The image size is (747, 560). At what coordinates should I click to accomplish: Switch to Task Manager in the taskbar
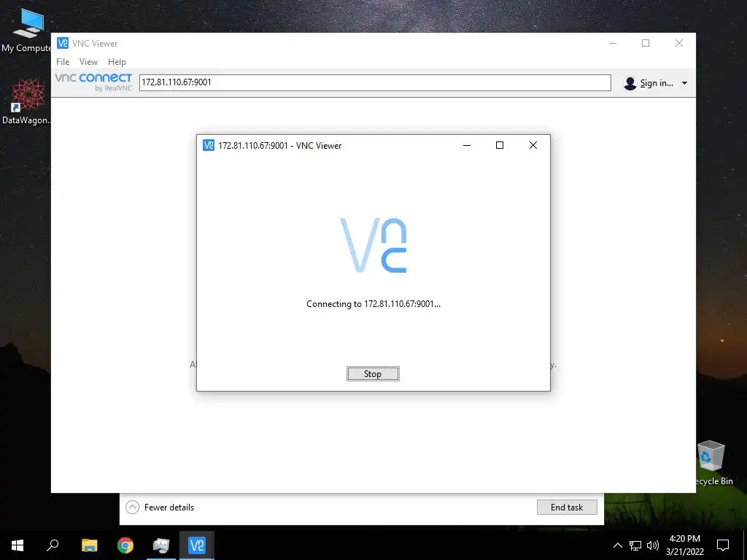pyautogui.click(x=161, y=545)
